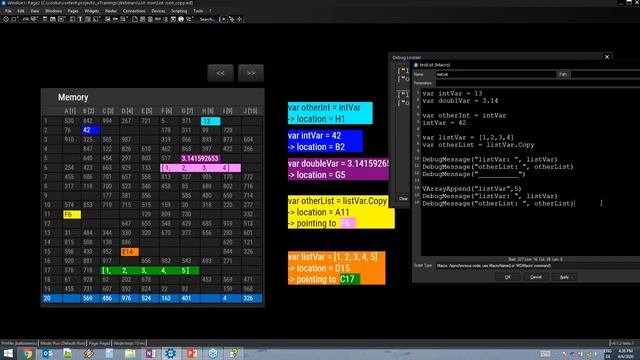Click code line VArrayAppend("listVar",5)
Screen dimensions: 640x360
tap(472, 189)
